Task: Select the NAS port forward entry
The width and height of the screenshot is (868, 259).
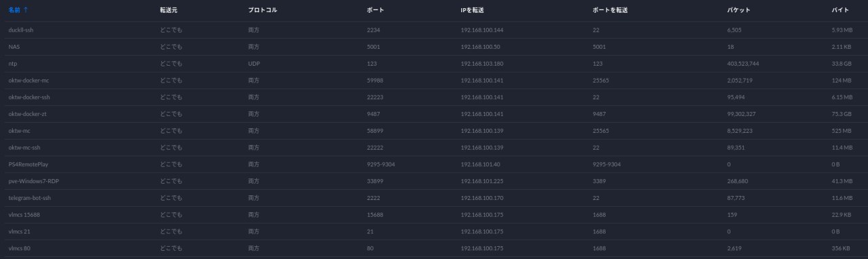Action: click(x=434, y=47)
